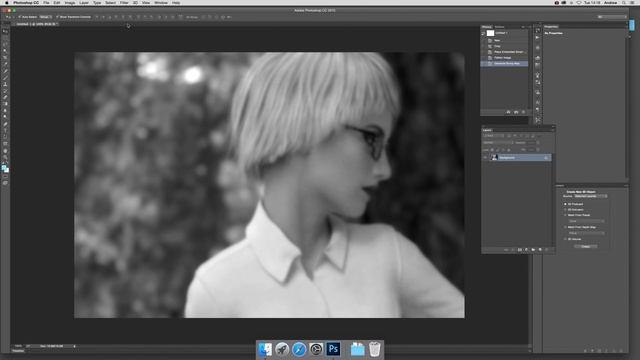Choose Mesh From Depth Map radio option
640x360 pixels.
click(x=565, y=227)
